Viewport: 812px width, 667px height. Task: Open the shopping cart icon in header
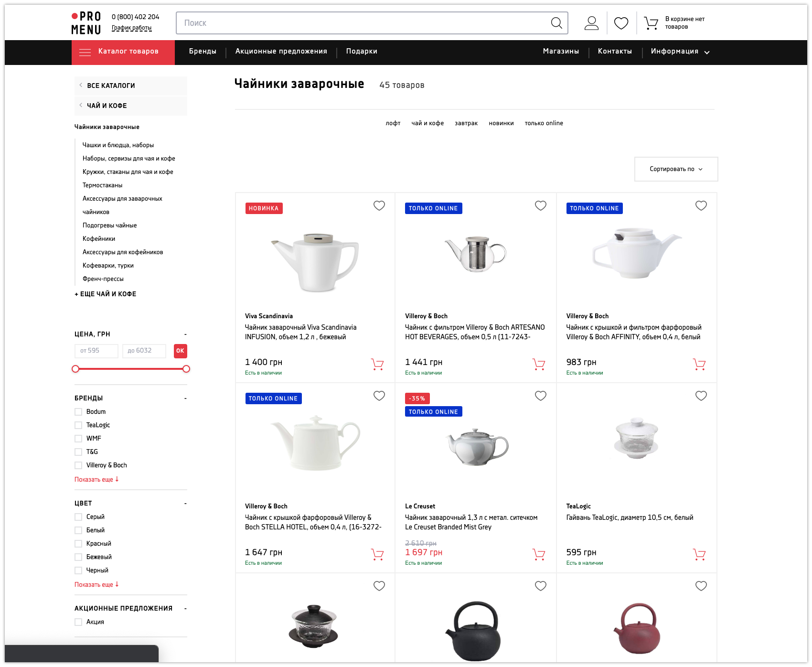[x=651, y=23]
